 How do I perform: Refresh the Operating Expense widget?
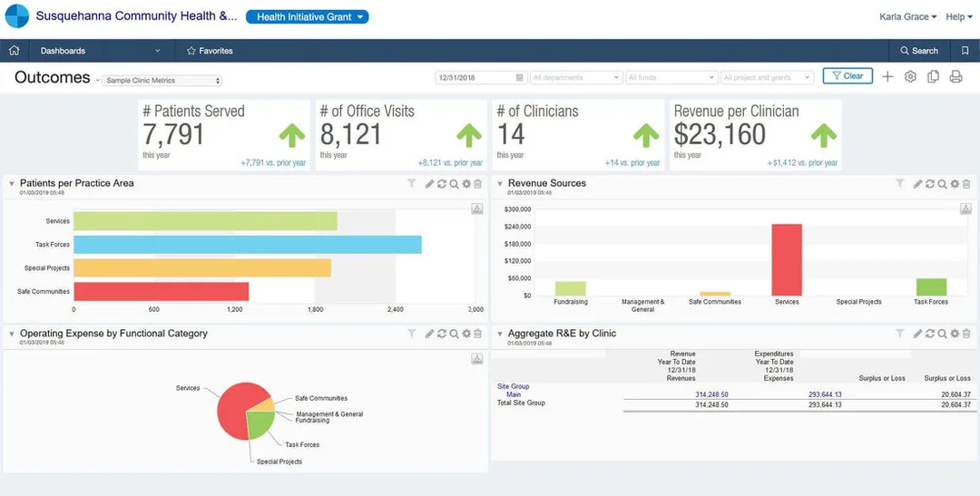442,334
